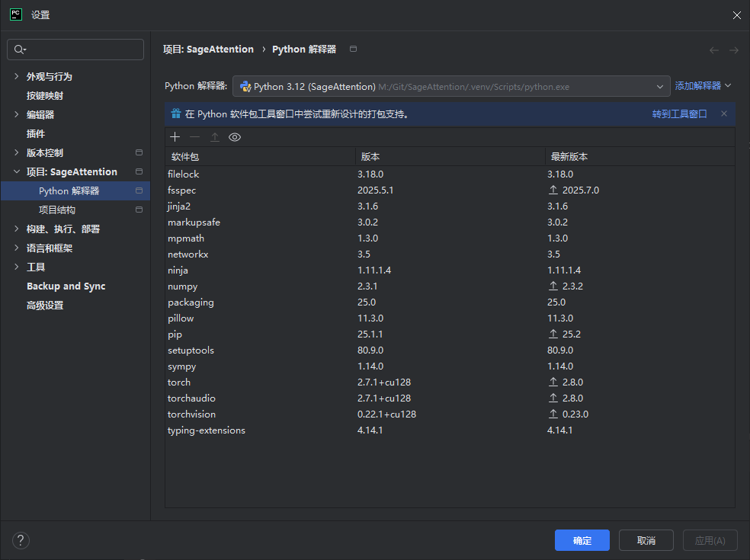Focus the settings search field

point(75,50)
